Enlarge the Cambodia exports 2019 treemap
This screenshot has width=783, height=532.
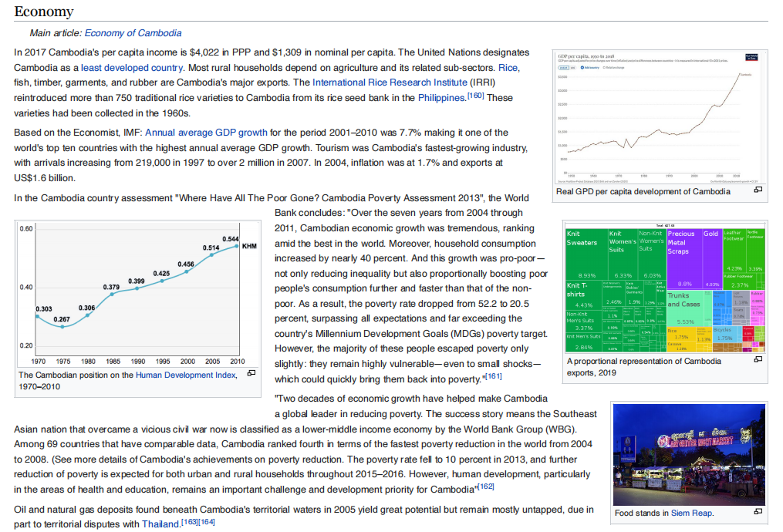pyautogui.click(x=758, y=359)
